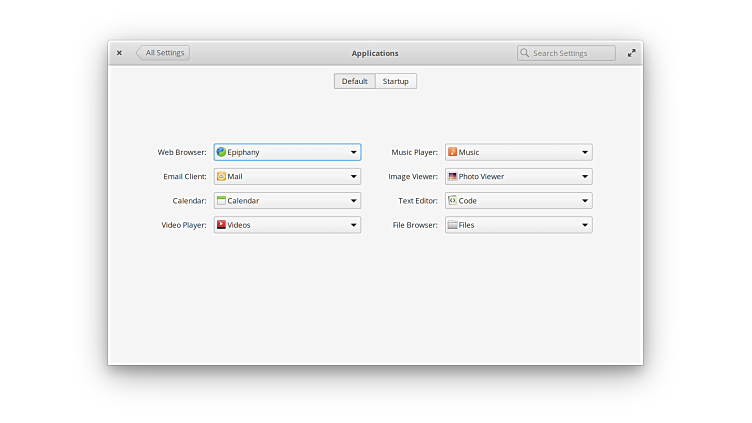Click the Files folder icon

coord(452,225)
